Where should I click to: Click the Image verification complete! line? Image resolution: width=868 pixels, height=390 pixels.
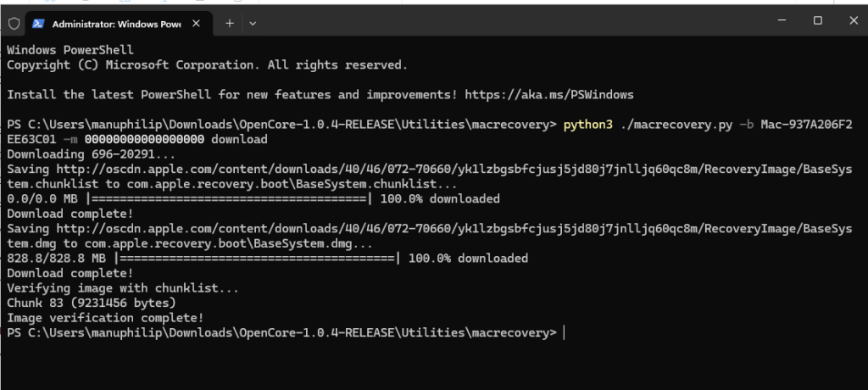coord(105,318)
